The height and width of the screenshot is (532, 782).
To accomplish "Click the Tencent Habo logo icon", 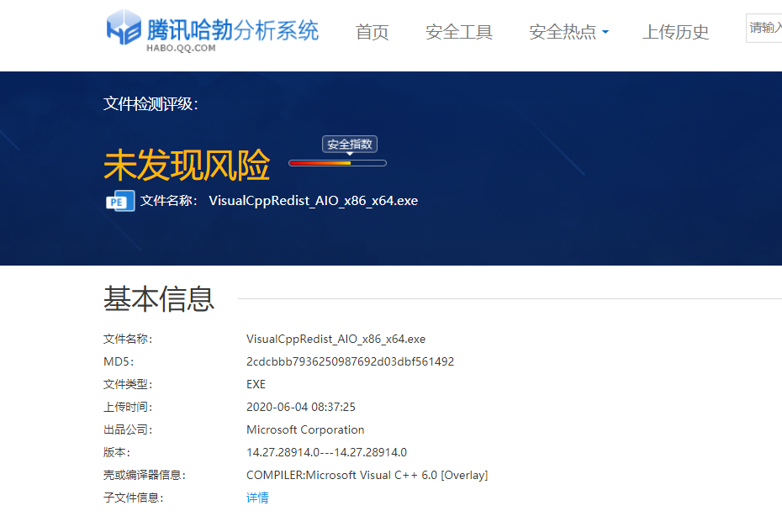I will click(x=124, y=27).
